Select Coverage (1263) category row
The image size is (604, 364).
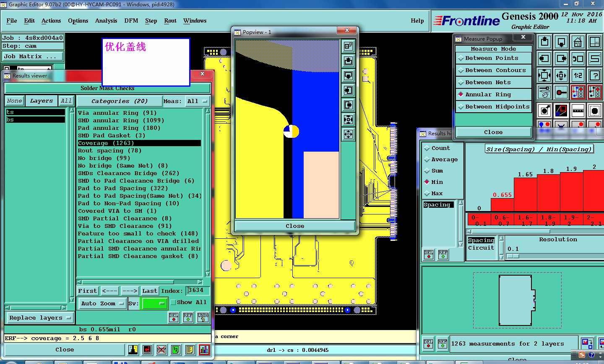(139, 143)
